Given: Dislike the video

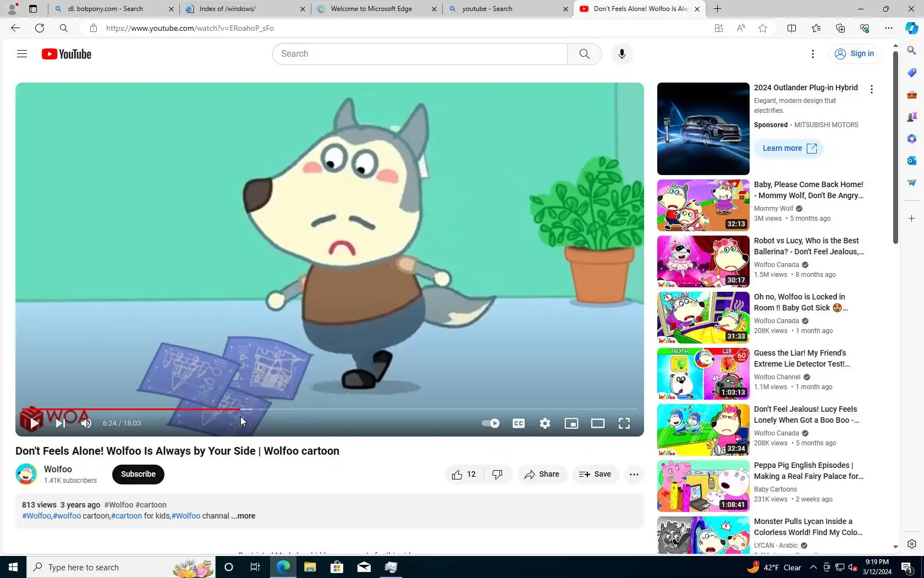Looking at the screenshot, I should [x=498, y=475].
